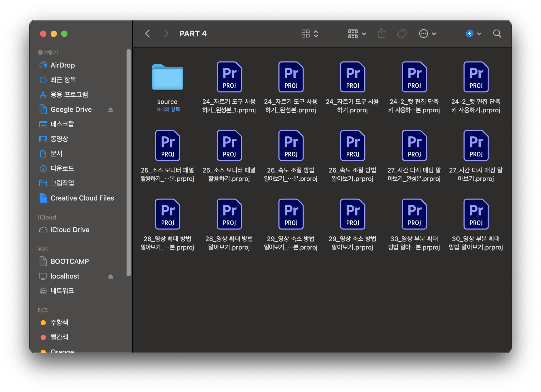The width and height of the screenshot is (541, 392).
Task: Eject localhost
Action: tap(111, 276)
